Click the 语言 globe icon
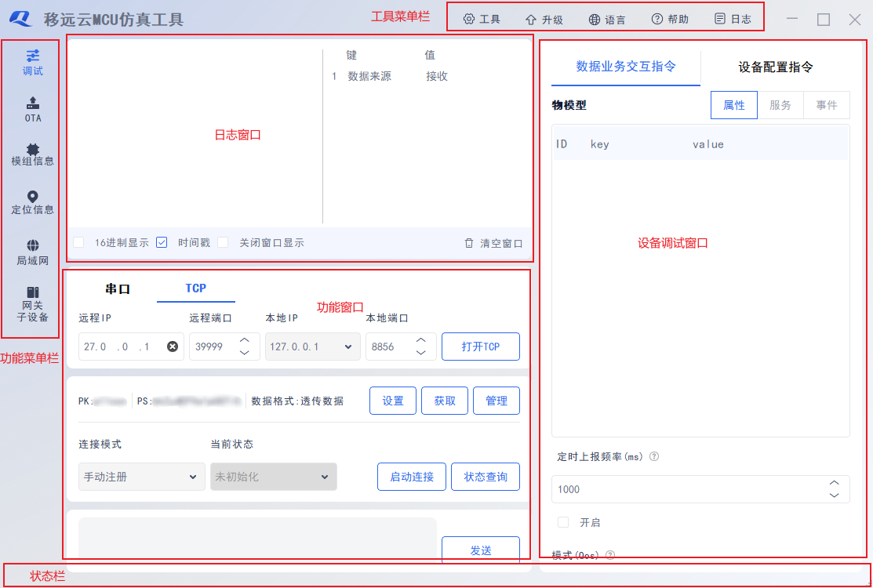The image size is (873, 588). (x=594, y=20)
